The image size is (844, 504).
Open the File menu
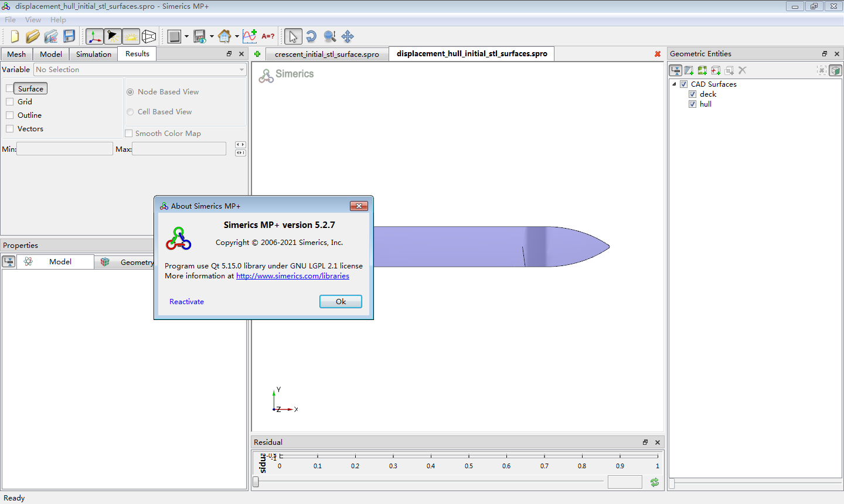10,20
